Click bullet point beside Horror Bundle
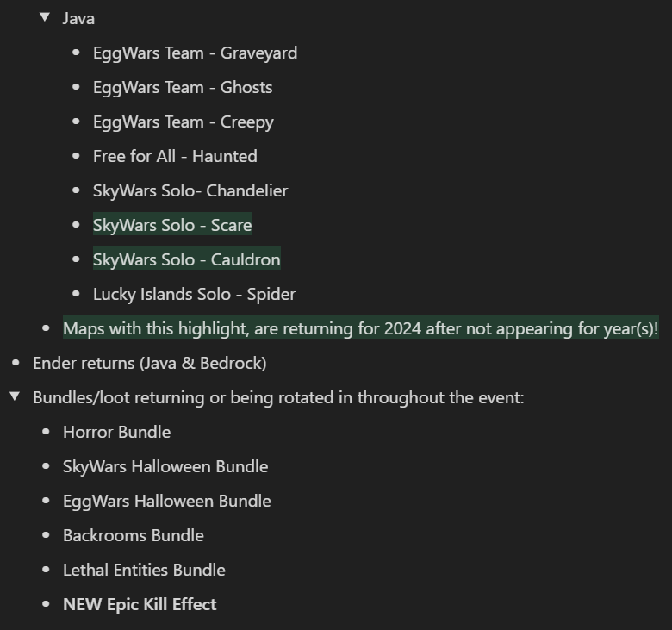672x630 pixels. [x=47, y=432]
